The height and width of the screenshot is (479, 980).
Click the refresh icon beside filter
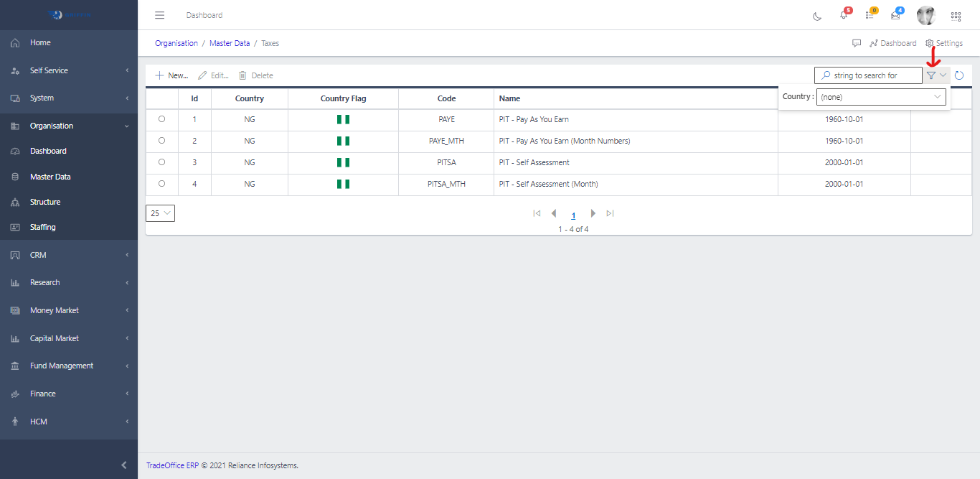point(959,75)
